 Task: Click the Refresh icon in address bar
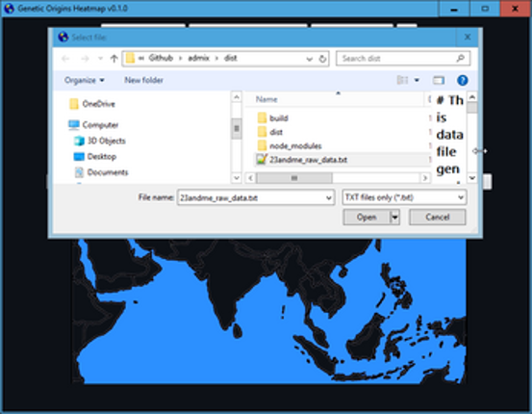click(x=322, y=59)
